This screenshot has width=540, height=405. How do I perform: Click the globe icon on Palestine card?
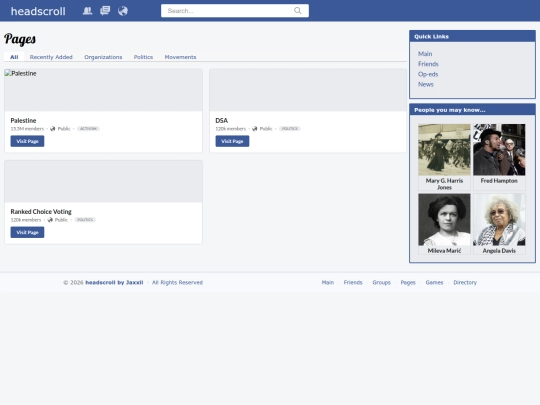click(53, 129)
